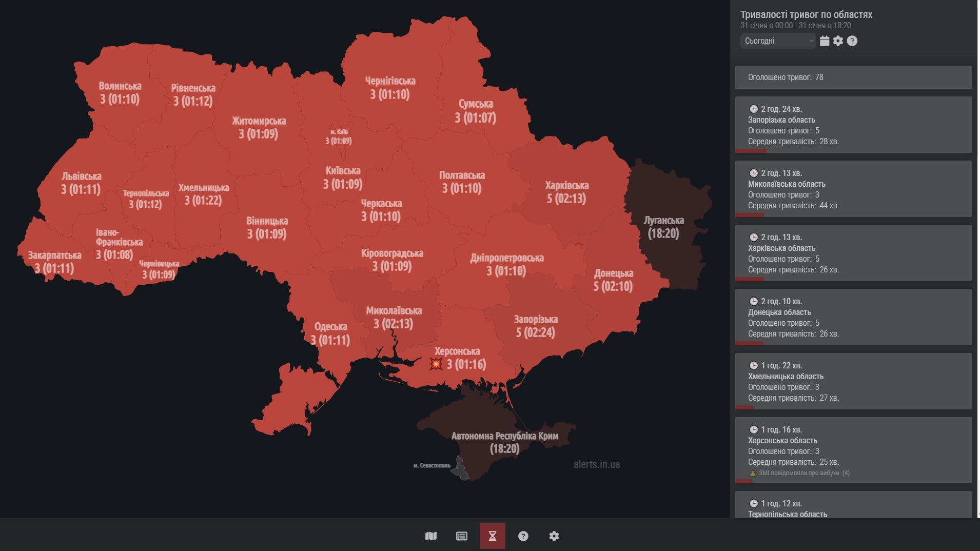Screen dimensions: 980x551
Task: Open the calendar date picker icon
Action: (x=825, y=41)
